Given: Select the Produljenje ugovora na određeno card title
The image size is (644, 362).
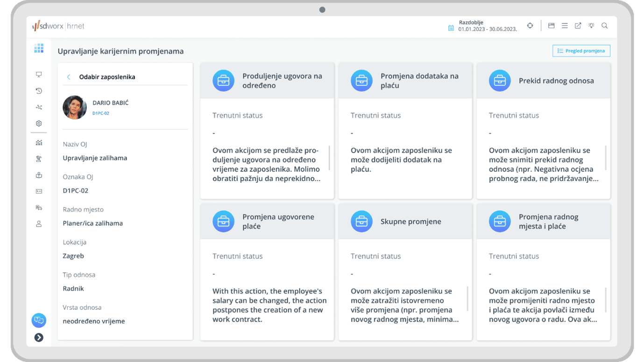Looking at the screenshot, I should 282,81.
